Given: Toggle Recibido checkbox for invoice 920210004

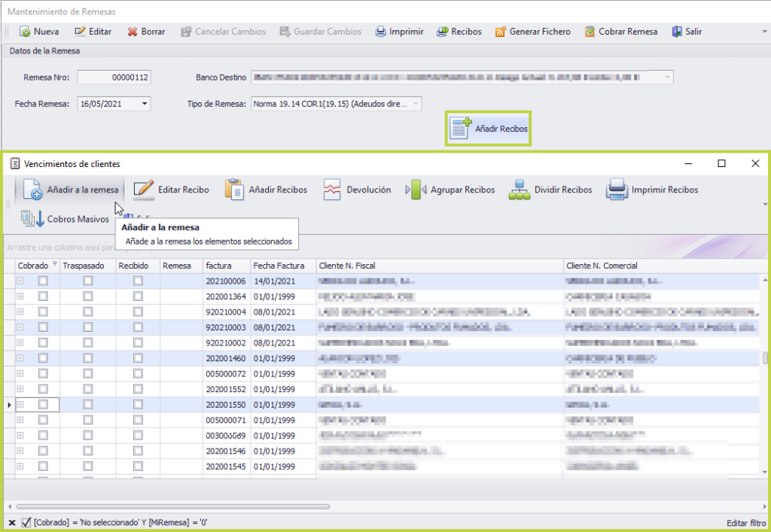Looking at the screenshot, I should pyautogui.click(x=139, y=312).
